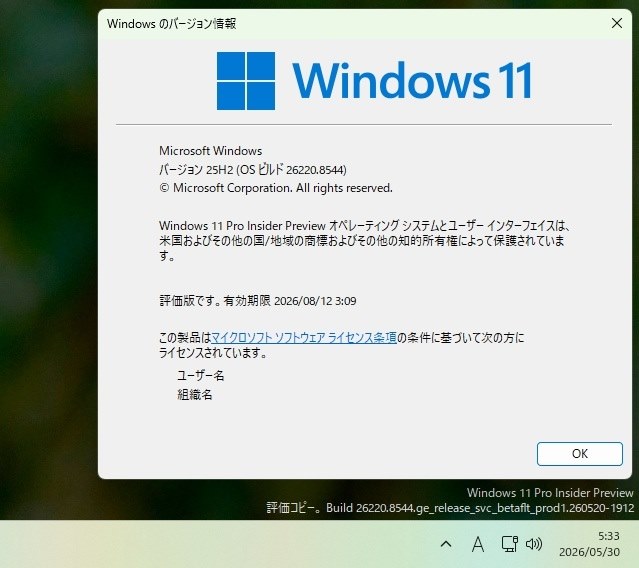Screen dimensions: 639x568
Task: Open the volume speaker tray icon
Action: click(534, 544)
